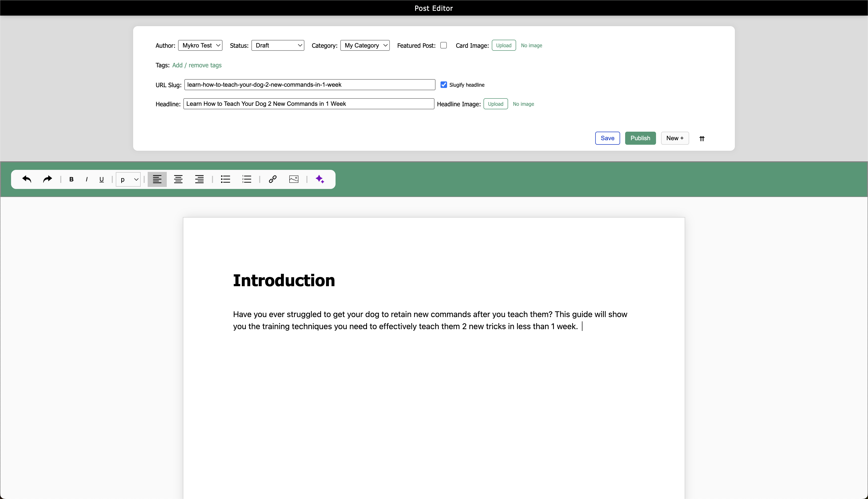This screenshot has height=499, width=868.
Task: Center align the text
Action: click(x=178, y=179)
